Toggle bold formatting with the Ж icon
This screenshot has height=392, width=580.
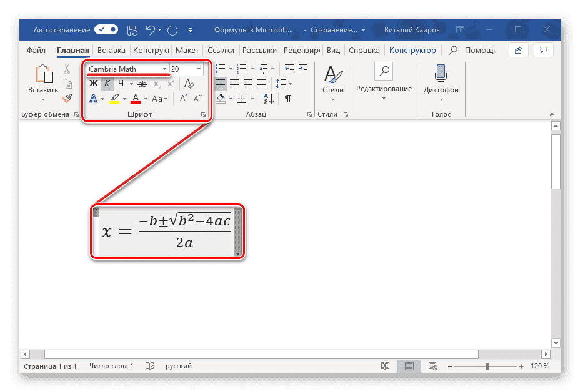pos(92,82)
